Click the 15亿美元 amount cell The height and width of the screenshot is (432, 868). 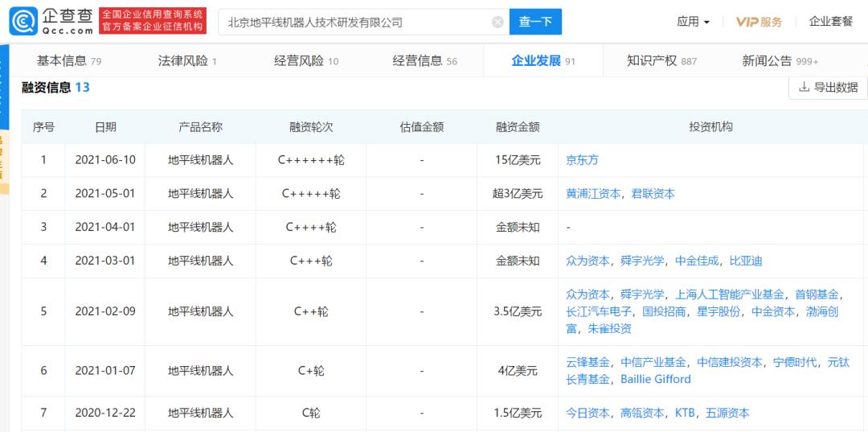click(518, 161)
